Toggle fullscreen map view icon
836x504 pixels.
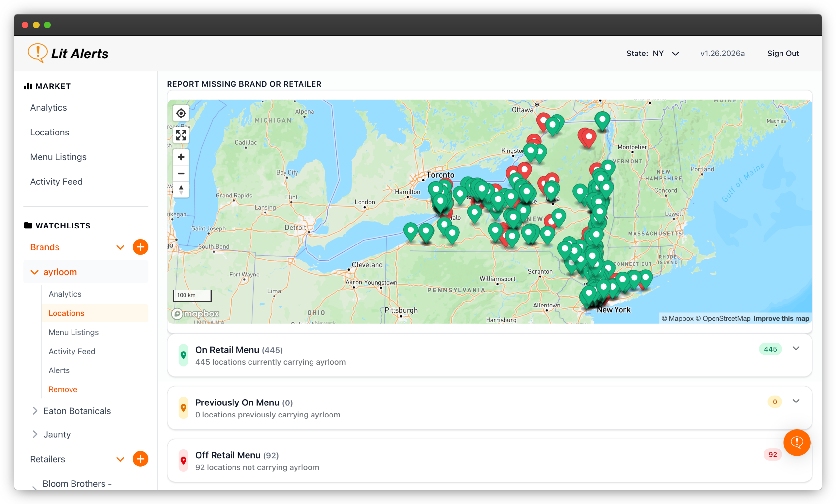[x=181, y=135]
